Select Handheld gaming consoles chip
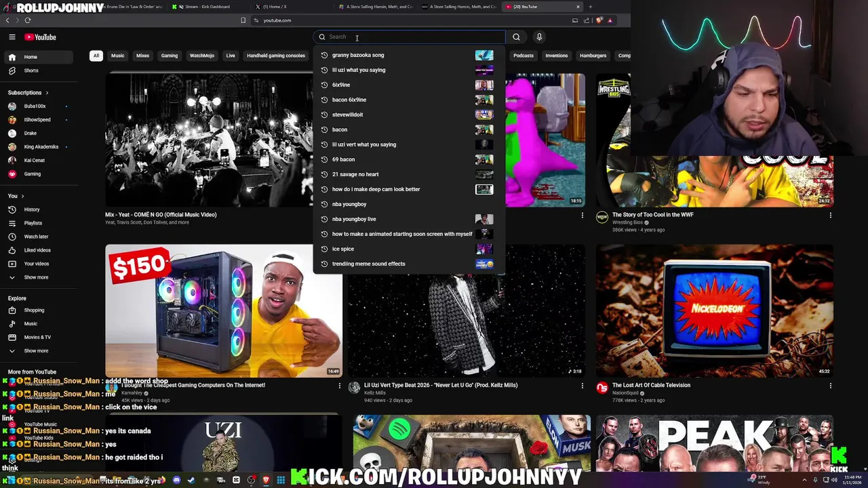Screen dimensions: 868x488 pos(276,56)
